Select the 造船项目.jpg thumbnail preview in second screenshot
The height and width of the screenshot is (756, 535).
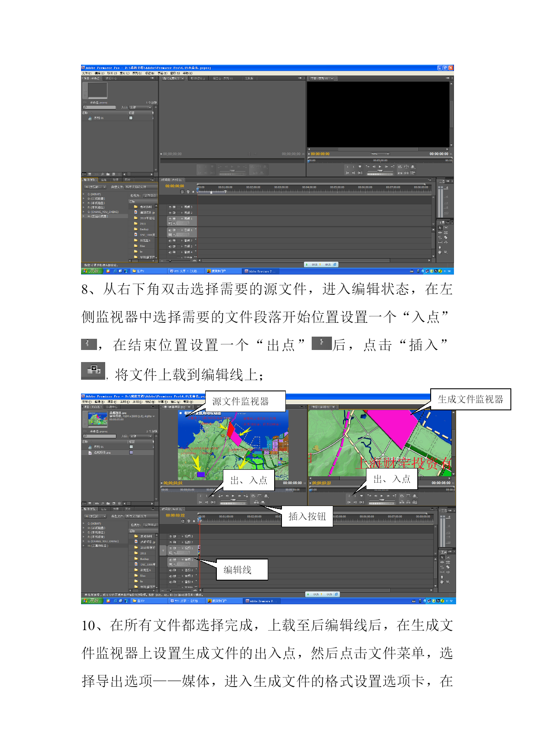(97, 419)
